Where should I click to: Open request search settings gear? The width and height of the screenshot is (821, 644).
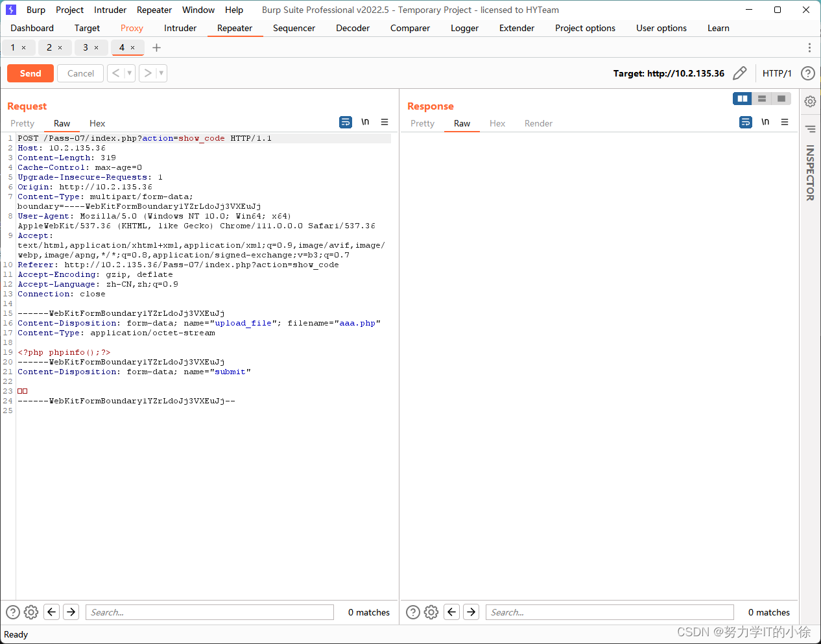pyautogui.click(x=31, y=612)
